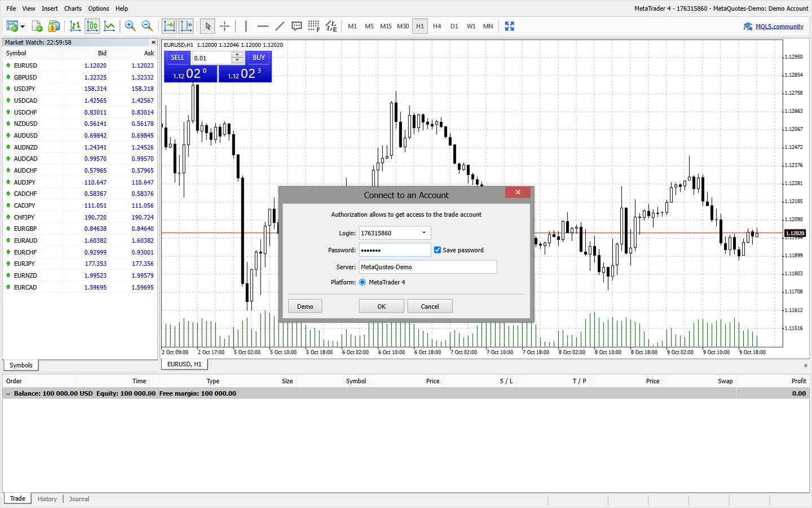Switch timeframe to D1

pos(454,26)
